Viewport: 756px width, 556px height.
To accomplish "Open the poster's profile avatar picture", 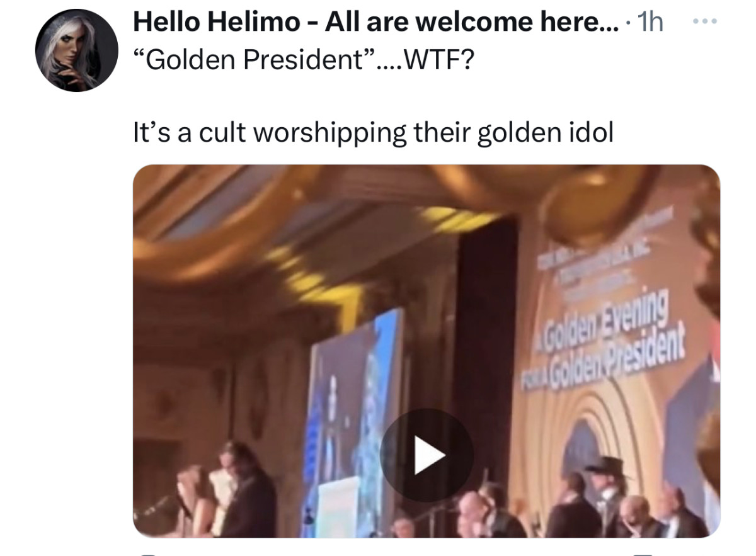I will point(76,50).
